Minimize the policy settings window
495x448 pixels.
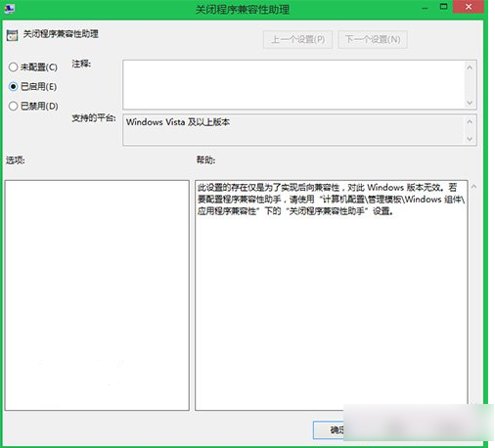425,7
